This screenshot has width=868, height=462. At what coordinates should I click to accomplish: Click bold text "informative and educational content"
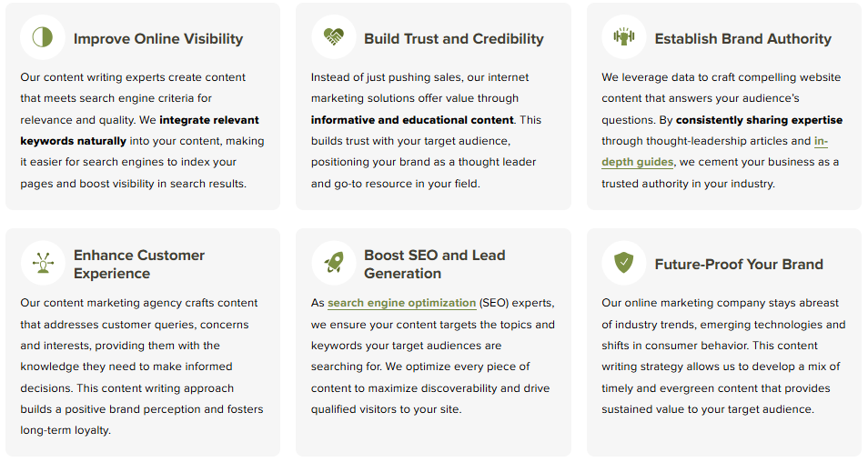pyautogui.click(x=412, y=120)
